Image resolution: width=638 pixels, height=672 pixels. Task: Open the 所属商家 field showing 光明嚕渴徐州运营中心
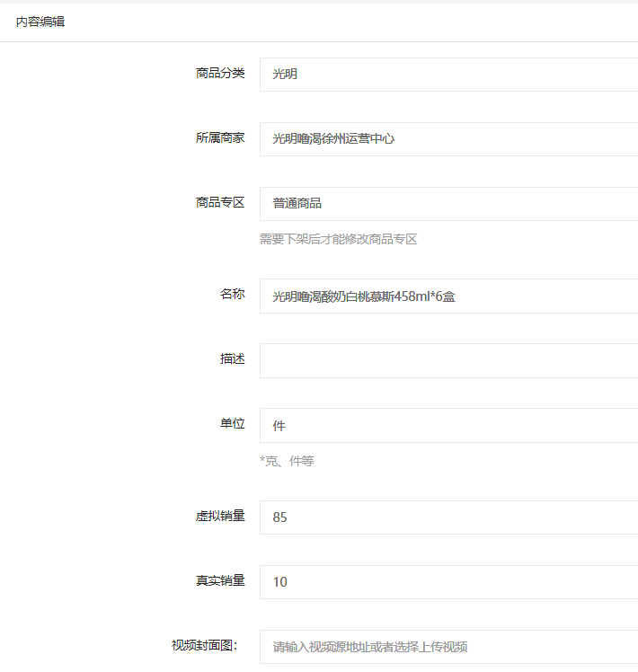point(449,139)
